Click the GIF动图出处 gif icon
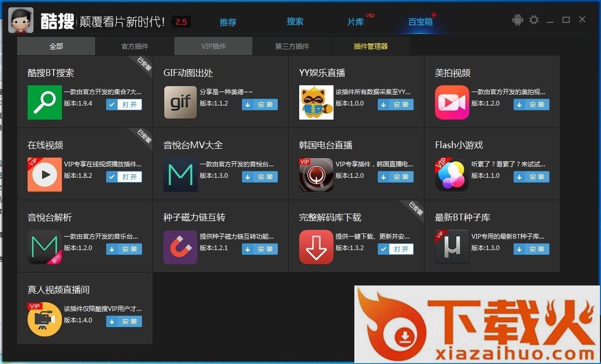Viewport: 601px width, 364px height. [x=180, y=102]
